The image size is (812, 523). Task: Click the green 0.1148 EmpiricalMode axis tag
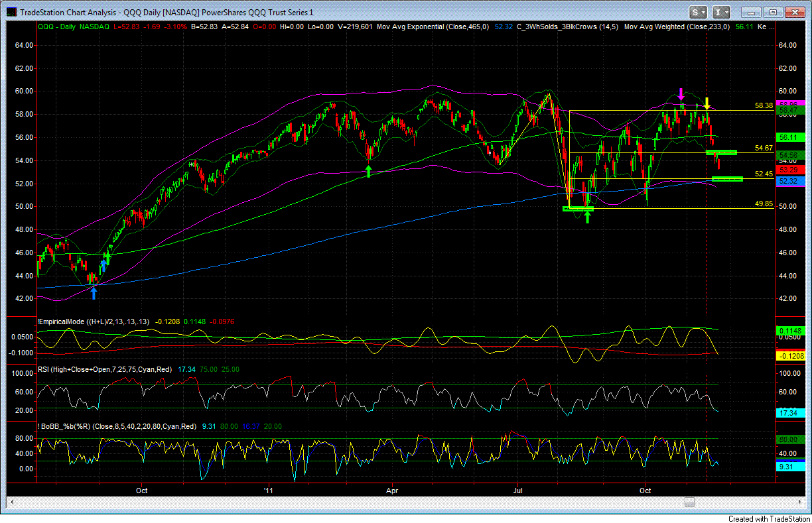click(x=789, y=331)
